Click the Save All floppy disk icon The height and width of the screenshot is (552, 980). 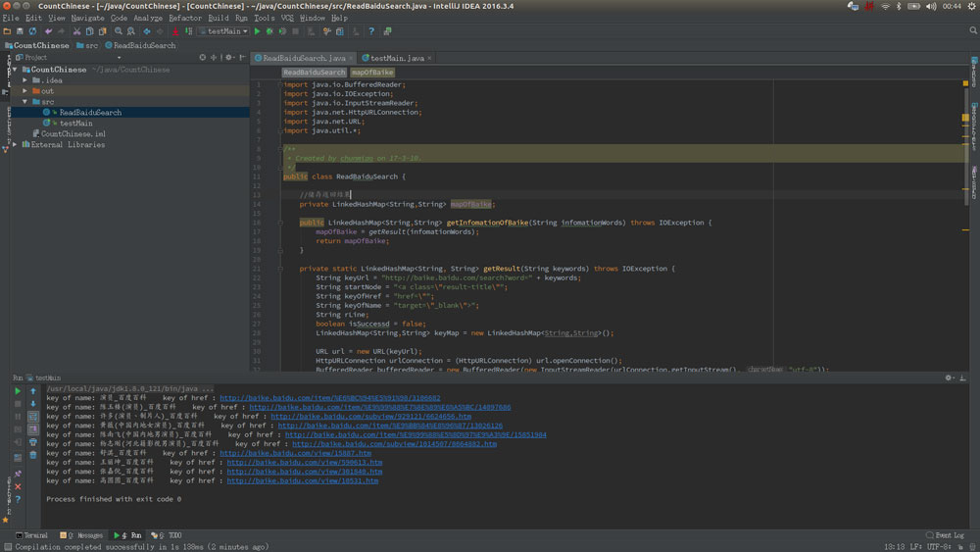[20, 31]
